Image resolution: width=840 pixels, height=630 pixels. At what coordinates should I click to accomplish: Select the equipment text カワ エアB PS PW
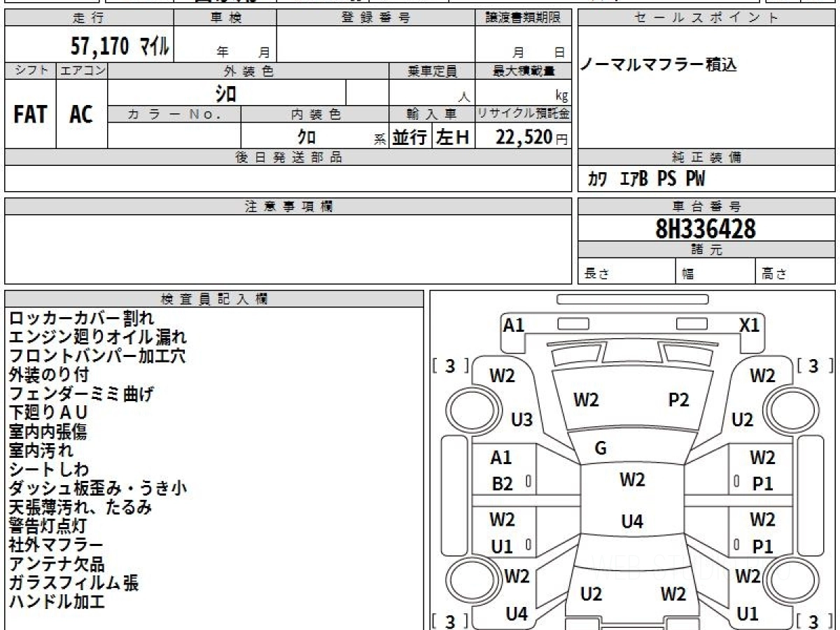click(x=646, y=180)
